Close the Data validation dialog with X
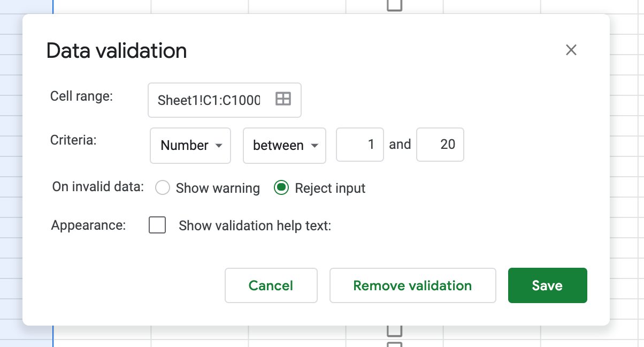Image resolution: width=644 pixels, height=347 pixels. [x=571, y=50]
